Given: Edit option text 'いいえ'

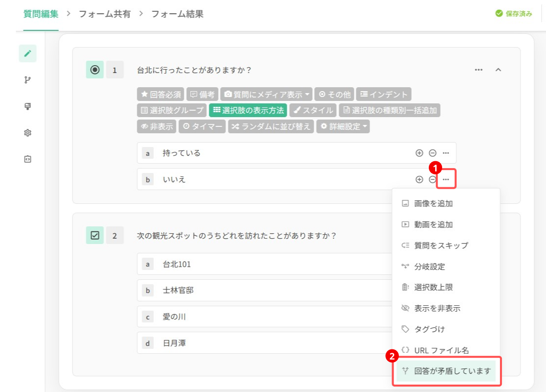Looking at the screenshot, I should pos(174,179).
